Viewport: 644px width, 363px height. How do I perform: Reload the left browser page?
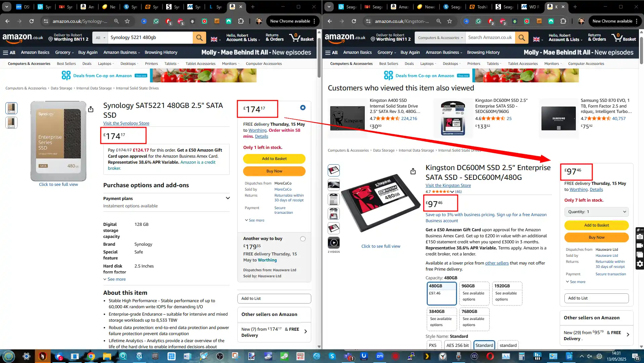click(32, 21)
